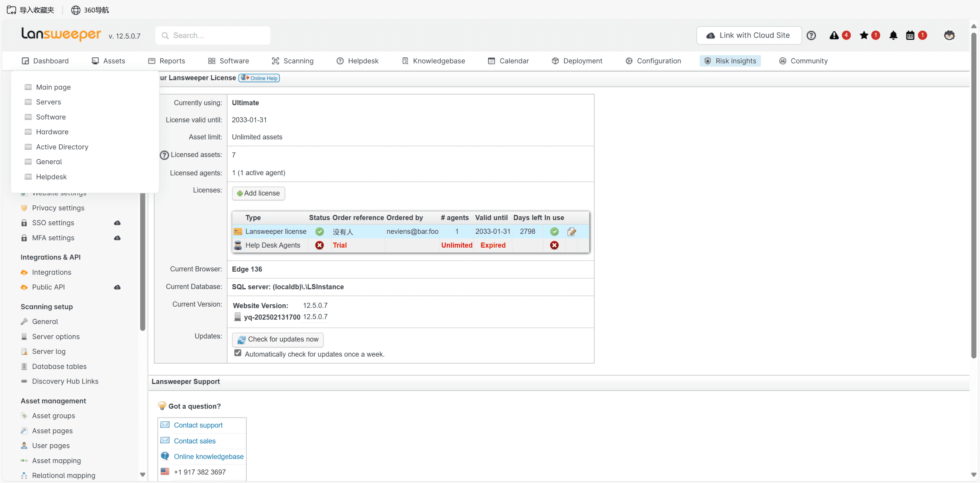This screenshot has height=483, width=980.
Task: Click the green status icon for Lansweeper license
Action: pos(319,232)
